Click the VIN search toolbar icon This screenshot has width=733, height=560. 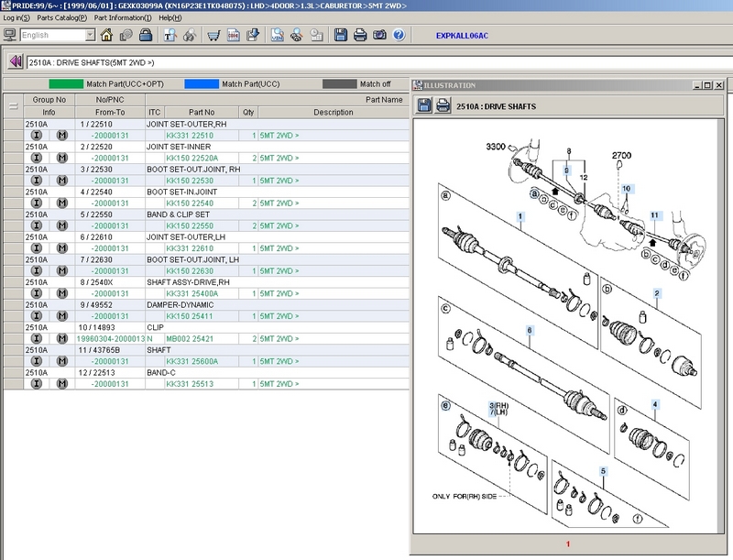tap(278, 36)
